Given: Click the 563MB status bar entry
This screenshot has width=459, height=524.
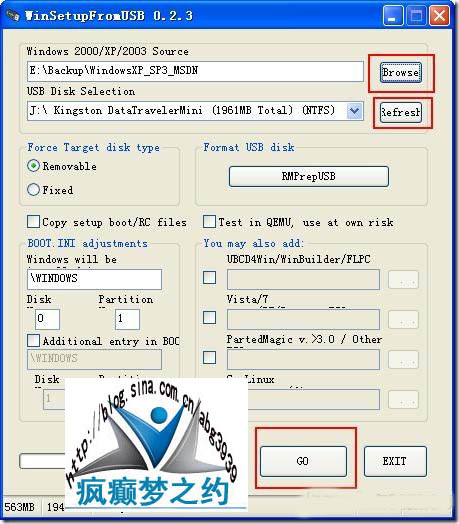Looking at the screenshot, I should point(19,507).
